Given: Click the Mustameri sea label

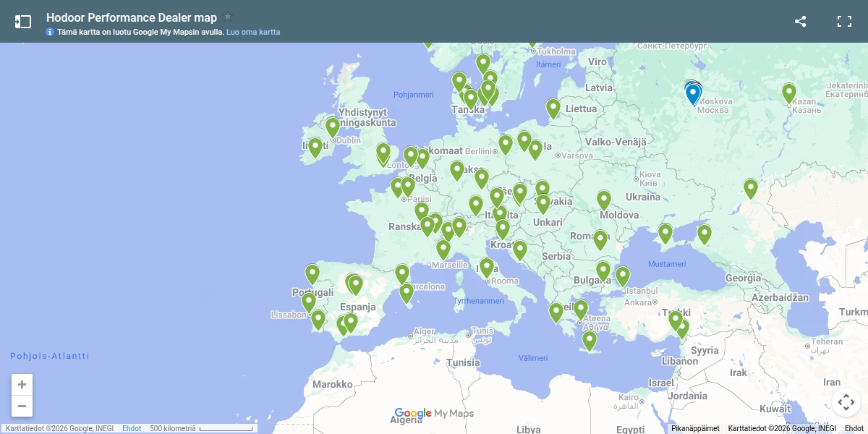Looking at the screenshot, I should pos(667,264).
